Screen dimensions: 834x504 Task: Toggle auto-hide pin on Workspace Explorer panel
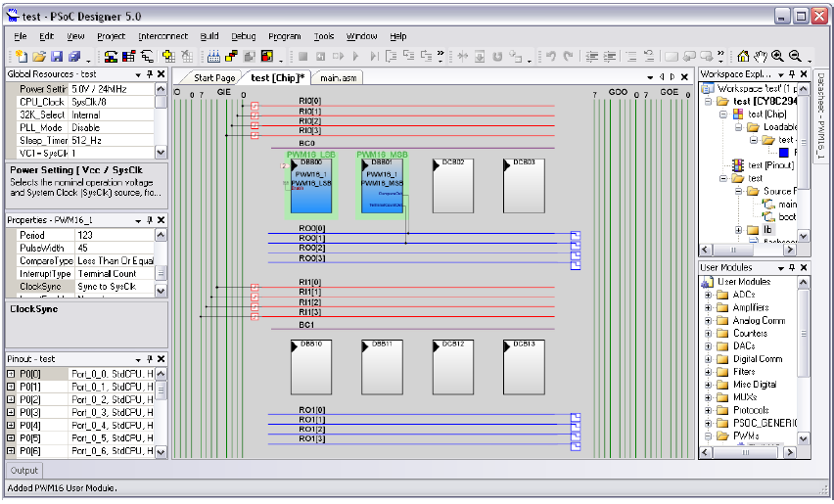click(792, 74)
